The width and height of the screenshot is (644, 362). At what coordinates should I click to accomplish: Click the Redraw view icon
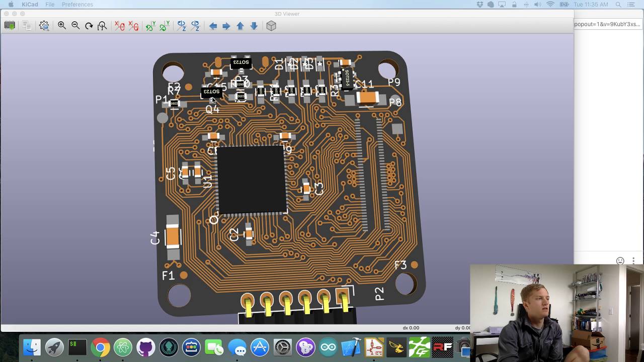tap(89, 26)
